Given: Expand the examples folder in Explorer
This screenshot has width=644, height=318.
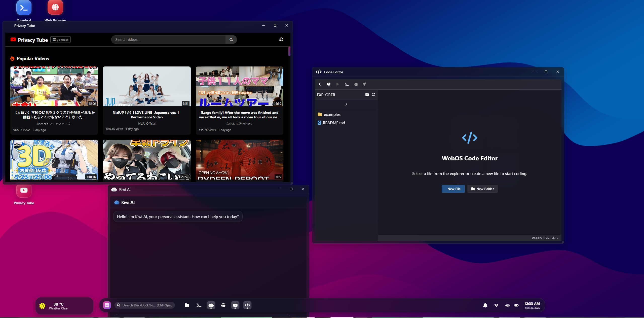Looking at the screenshot, I should click(x=332, y=114).
